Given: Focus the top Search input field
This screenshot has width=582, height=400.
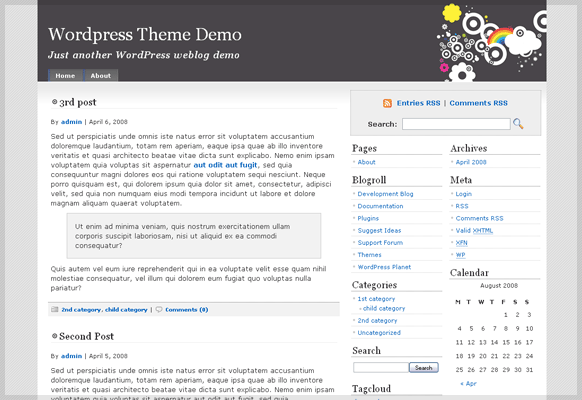Looking at the screenshot, I should tap(456, 124).
